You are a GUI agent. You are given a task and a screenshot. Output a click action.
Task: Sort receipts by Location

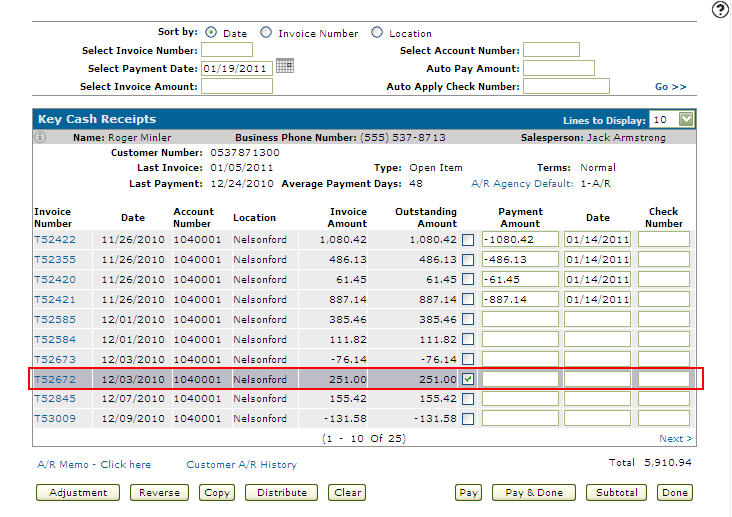click(x=377, y=33)
